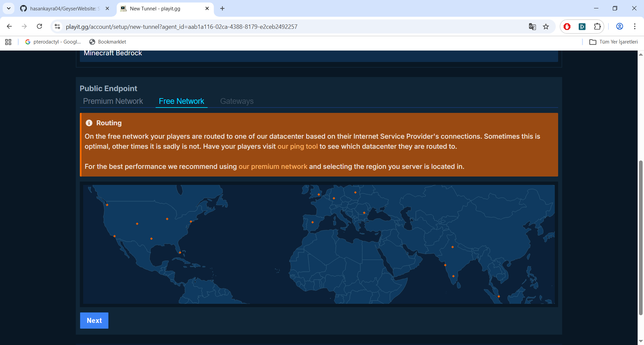The width and height of the screenshot is (644, 345).
Task: Open the 'our premium network' link
Action: pos(273,166)
